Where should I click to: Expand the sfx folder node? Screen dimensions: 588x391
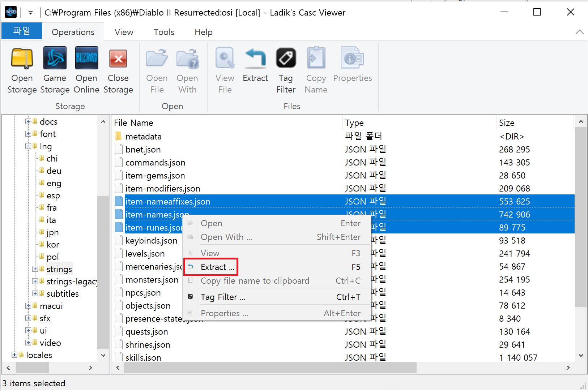(x=28, y=318)
